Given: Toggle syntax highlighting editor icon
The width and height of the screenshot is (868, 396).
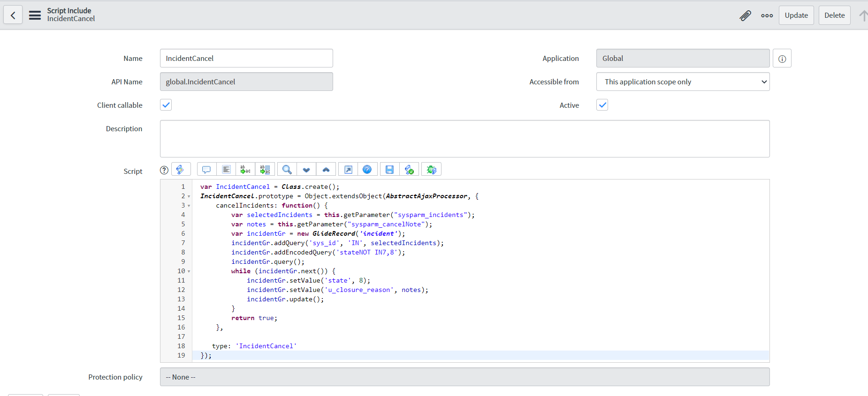Looking at the screenshot, I should [x=181, y=170].
